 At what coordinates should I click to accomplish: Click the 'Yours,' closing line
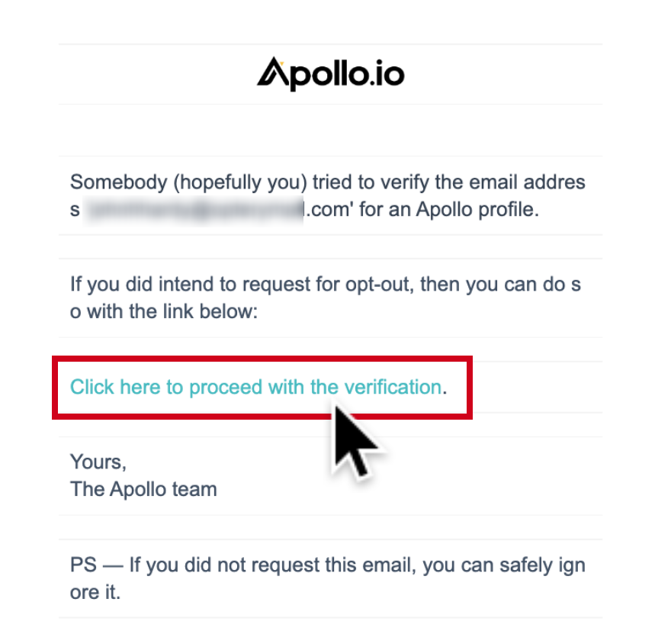click(x=98, y=462)
